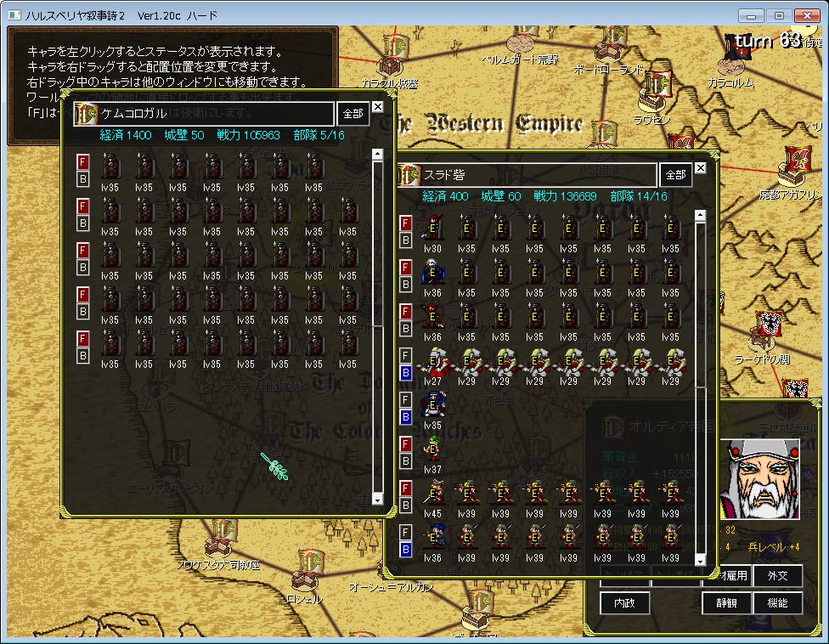The width and height of the screenshot is (829, 644).
Task: Click the 城壁 60 value
Action: tap(500, 197)
